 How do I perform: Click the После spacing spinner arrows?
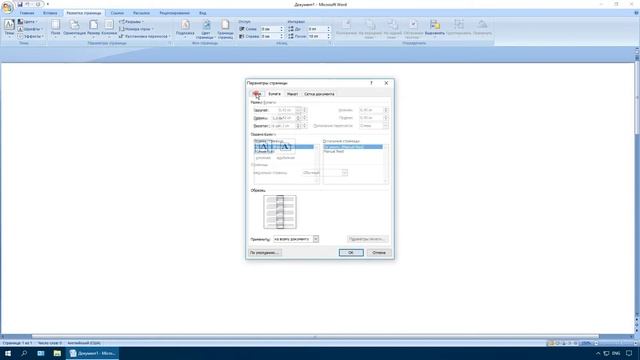tap(329, 36)
